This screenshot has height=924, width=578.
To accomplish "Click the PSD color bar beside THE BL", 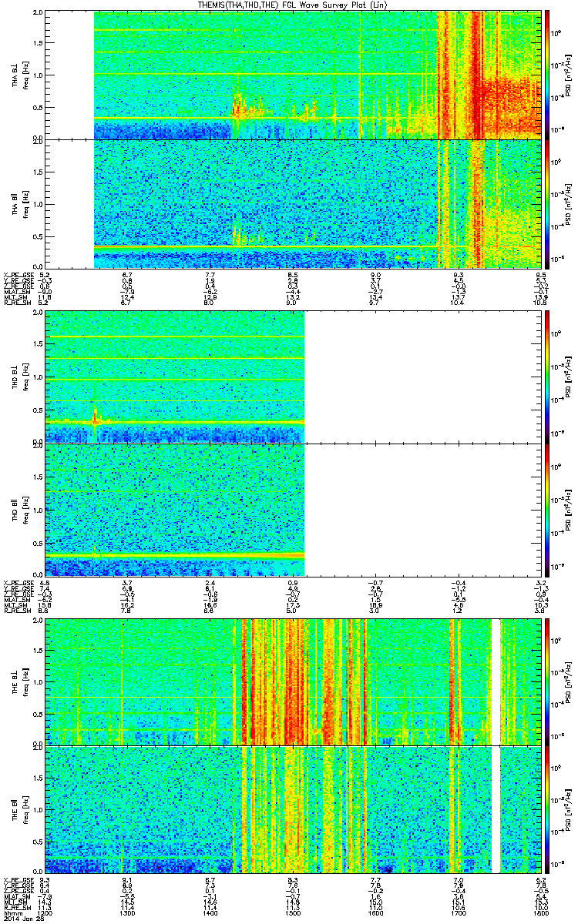I will 547,681.
